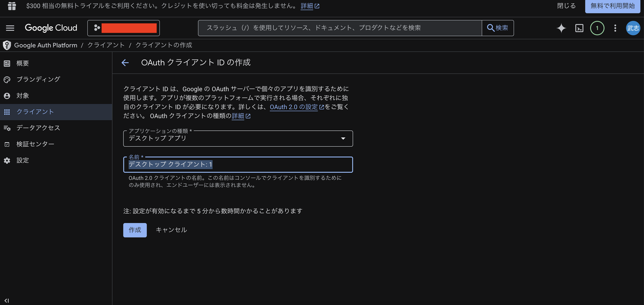
Task: Open アプリケーションの種類 dropdown
Action: pos(238,139)
